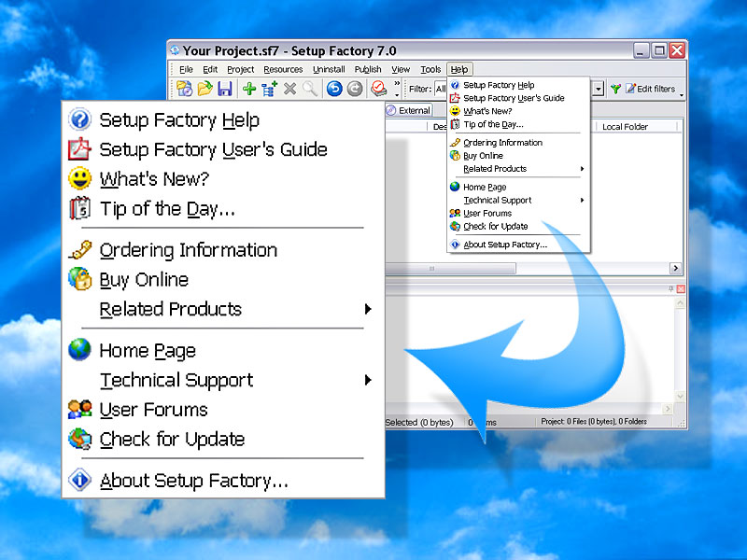Screen dimensions: 747x560
Task: Open a project with the folder toolbar icon
Action: coord(204,89)
